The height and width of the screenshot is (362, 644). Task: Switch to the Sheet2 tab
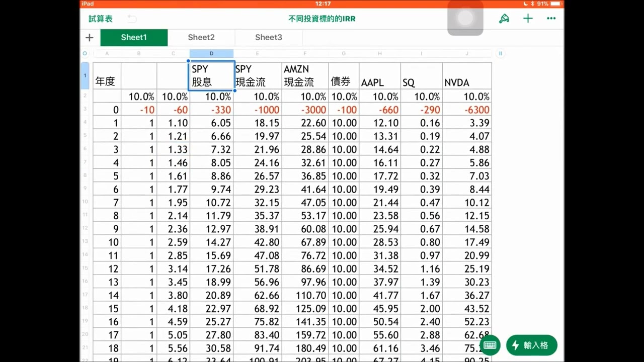[201, 37]
